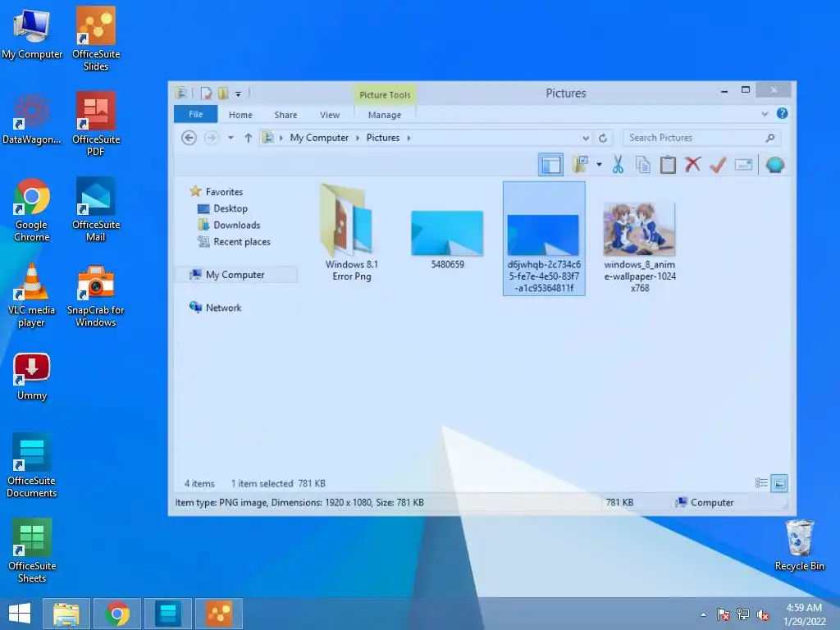Expand the address bar history dropdown
Screen dimensions: 840x630
point(586,138)
